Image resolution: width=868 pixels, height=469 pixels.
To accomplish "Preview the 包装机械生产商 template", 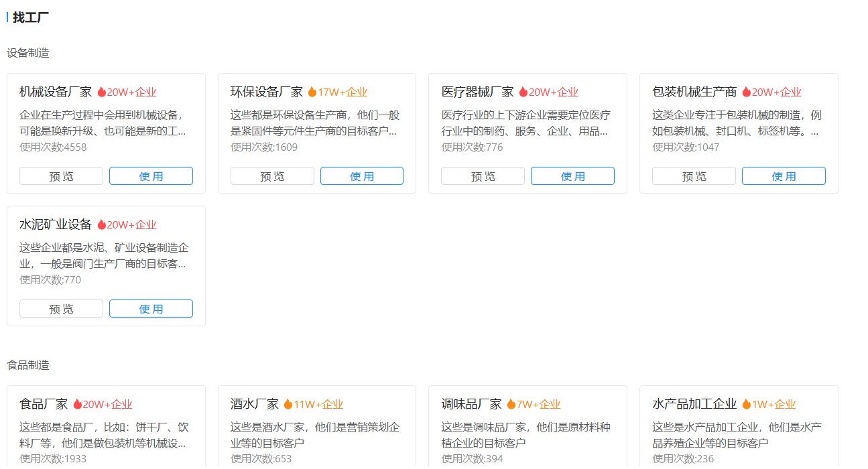I will point(694,176).
